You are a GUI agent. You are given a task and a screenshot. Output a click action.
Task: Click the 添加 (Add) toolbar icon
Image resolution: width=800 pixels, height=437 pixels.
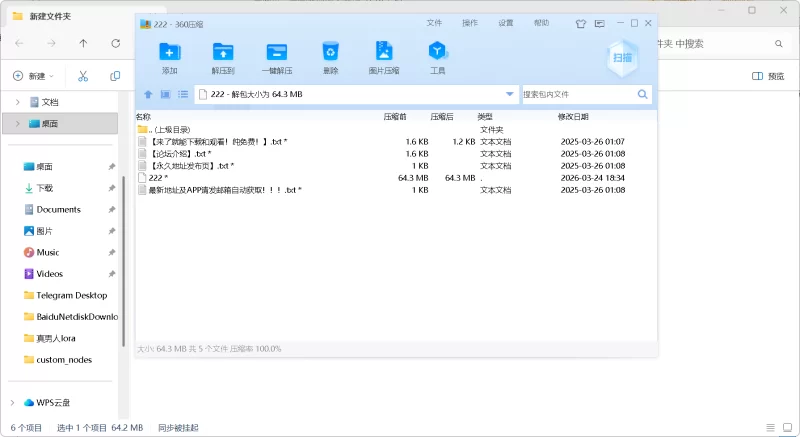(170, 57)
